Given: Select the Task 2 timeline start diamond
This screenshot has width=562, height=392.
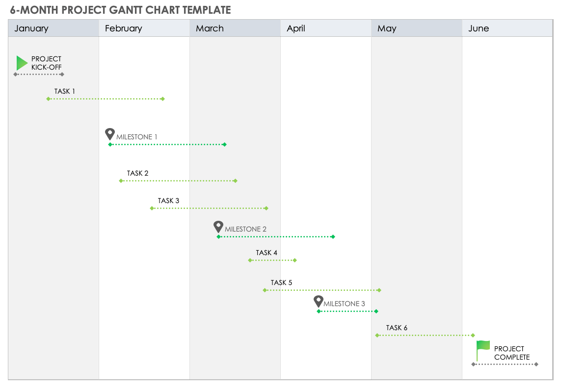Looking at the screenshot, I should [121, 181].
